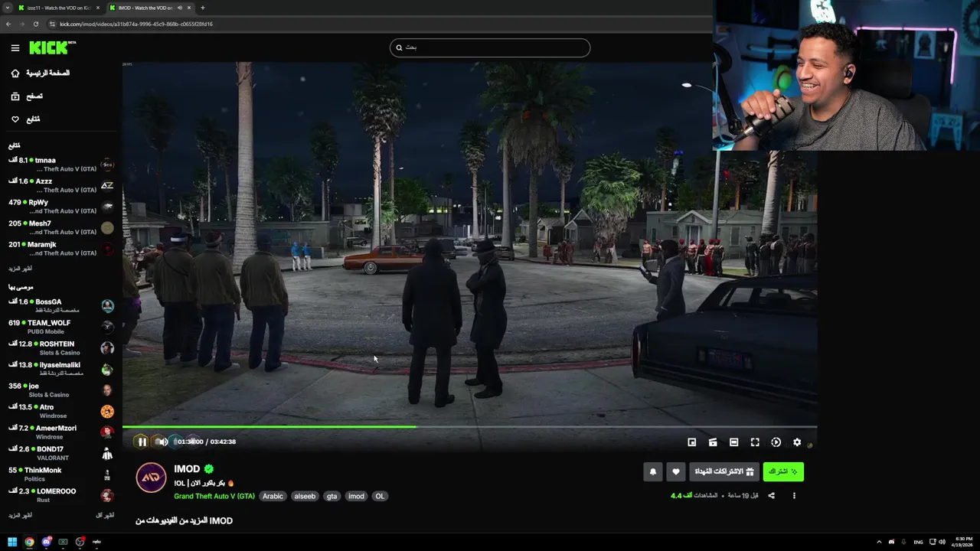Click the address bar URL
The height and width of the screenshot is (551, 980).
(x=136, y=24)
